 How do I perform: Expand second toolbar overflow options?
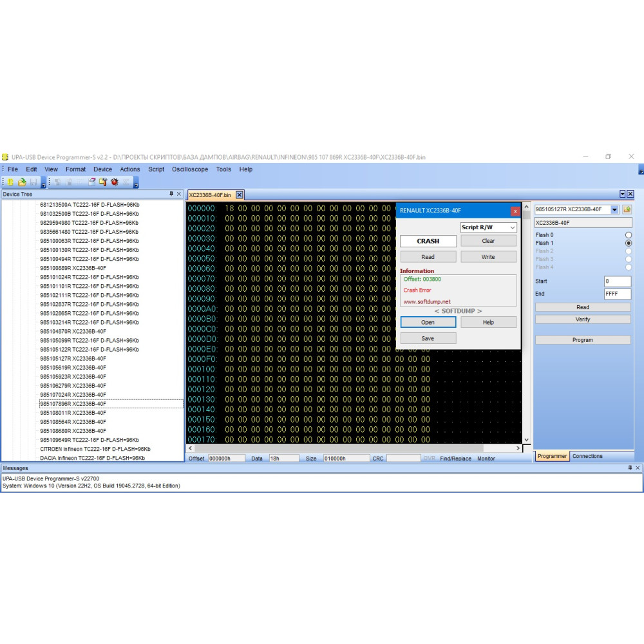coord(136,183)
